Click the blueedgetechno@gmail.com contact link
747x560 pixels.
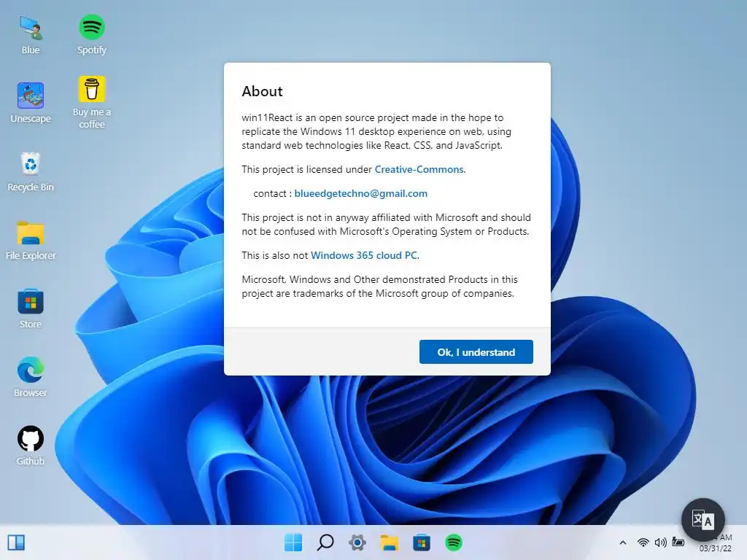pyautogui.click(x=360, y=193)
